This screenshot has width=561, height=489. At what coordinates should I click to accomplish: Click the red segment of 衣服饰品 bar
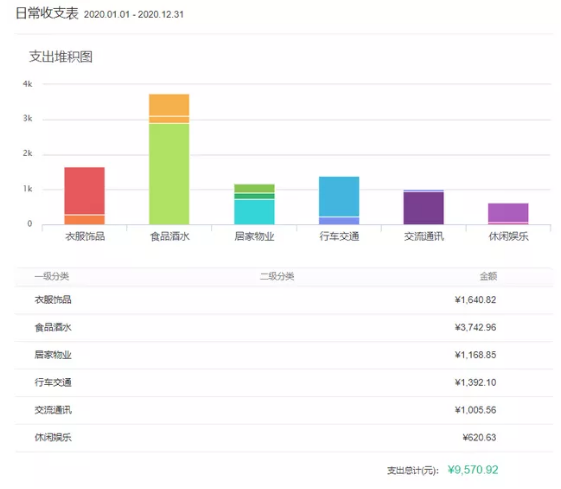click(x=84, y=191)
